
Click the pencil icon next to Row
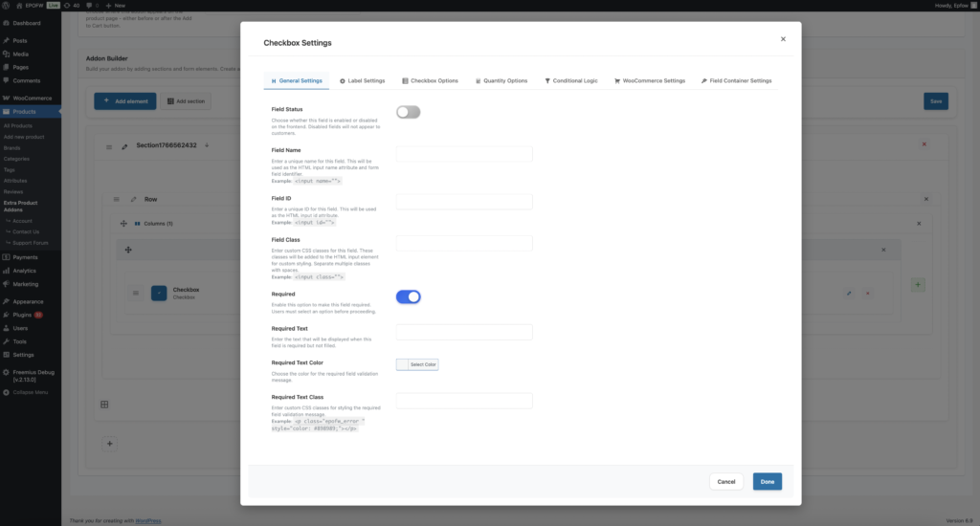pos(133,199)
